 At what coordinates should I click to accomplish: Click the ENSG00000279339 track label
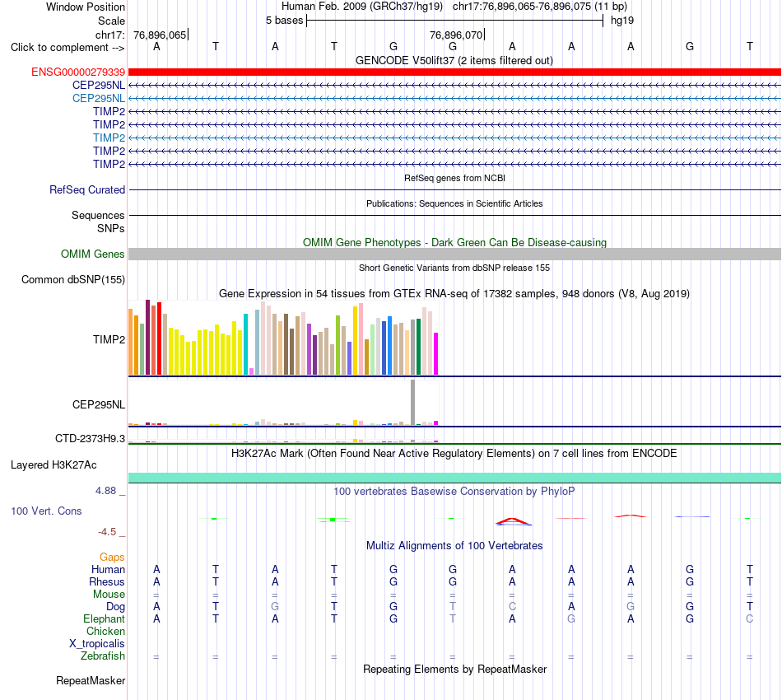78,72
